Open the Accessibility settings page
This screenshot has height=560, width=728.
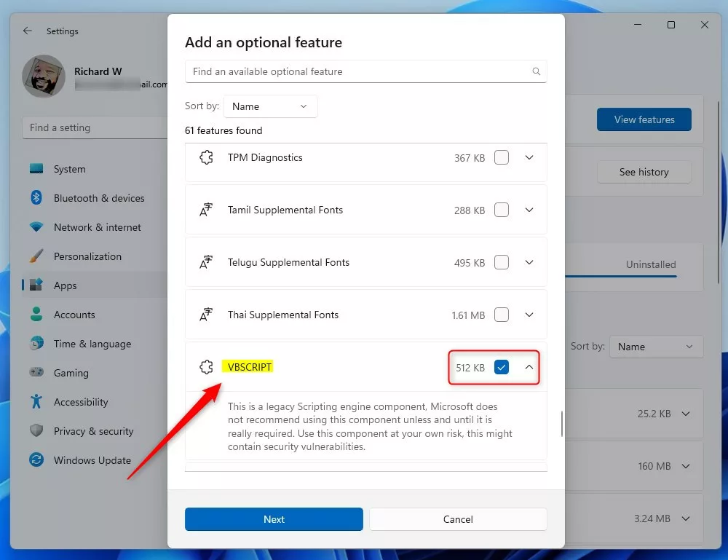point(95,402)
